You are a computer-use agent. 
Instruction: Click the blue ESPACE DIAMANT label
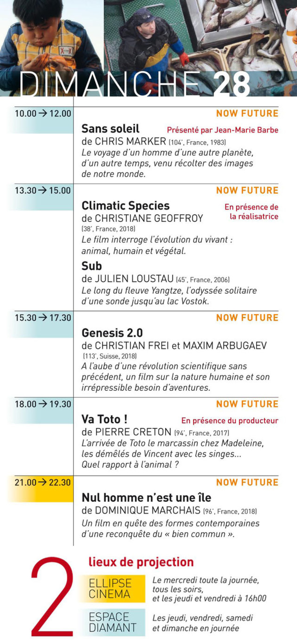[112, 622]
